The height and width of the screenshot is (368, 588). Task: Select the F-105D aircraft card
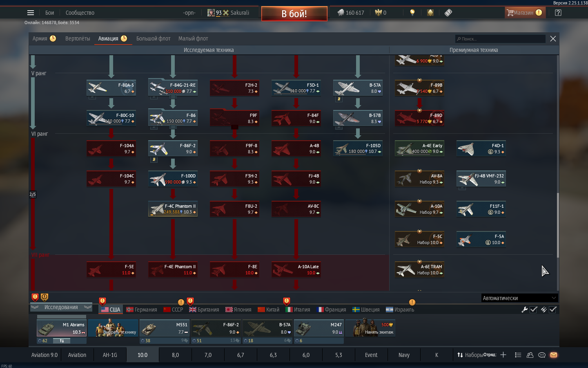tap(358, 148)
